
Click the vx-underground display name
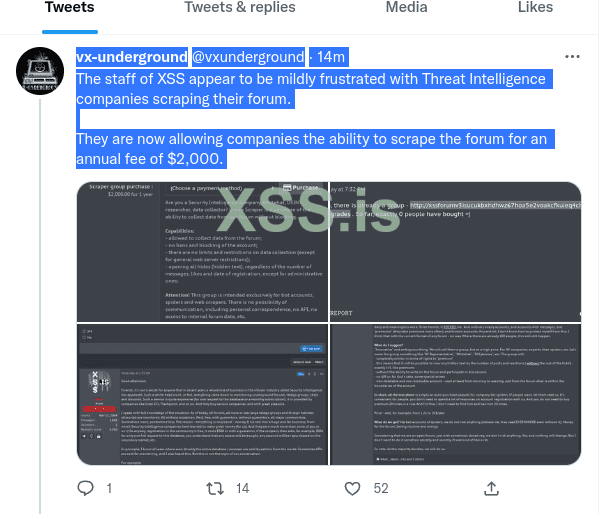[x=132, y=57]
